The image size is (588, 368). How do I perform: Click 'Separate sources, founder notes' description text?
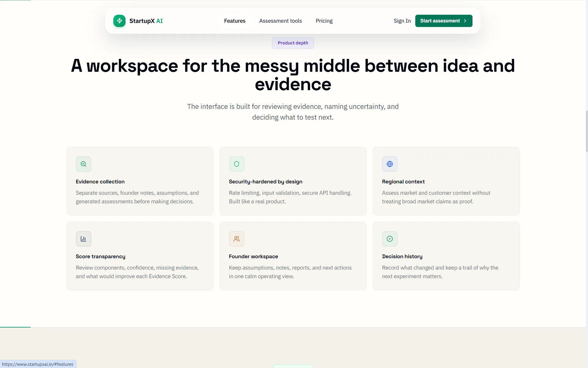pos(137,197)
